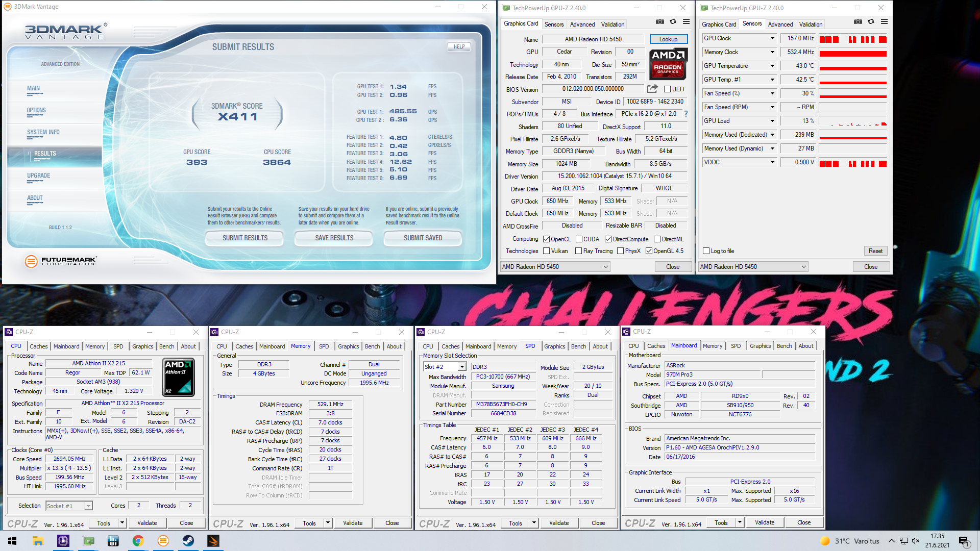Click the GPU Name field AMD Radeon HD 5450
Viewport: 980px width, 551px height.
pos(593,39)
